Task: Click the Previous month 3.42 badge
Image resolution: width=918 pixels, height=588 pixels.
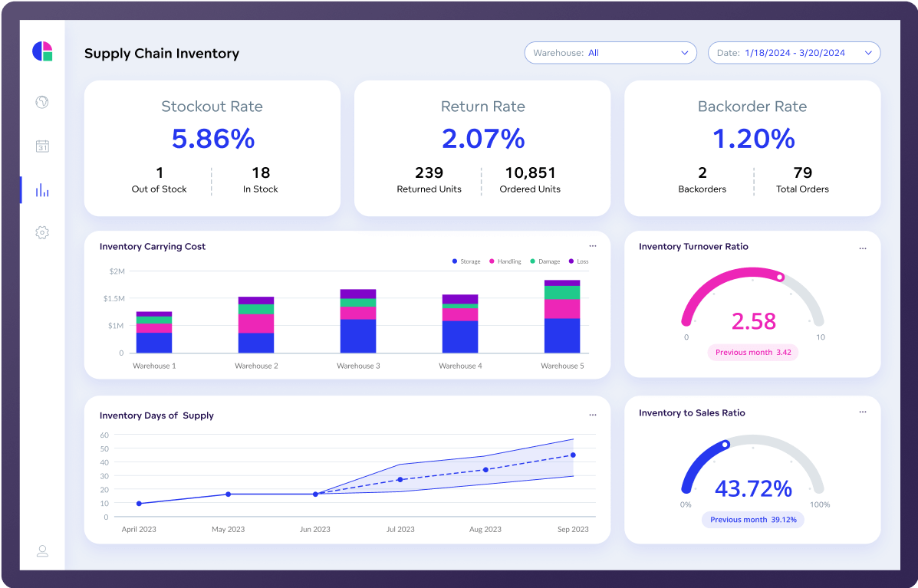Action: tap(752, 353)
